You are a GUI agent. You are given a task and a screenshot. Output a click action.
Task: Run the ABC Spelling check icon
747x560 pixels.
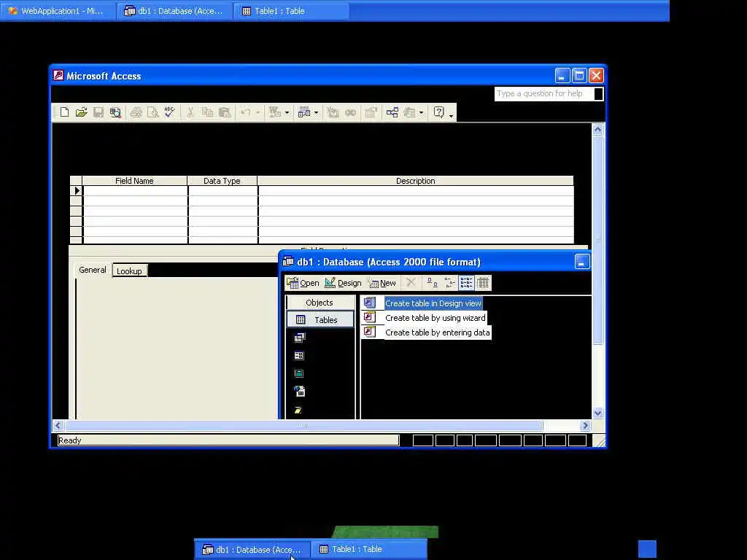click(x=169, y=112)
